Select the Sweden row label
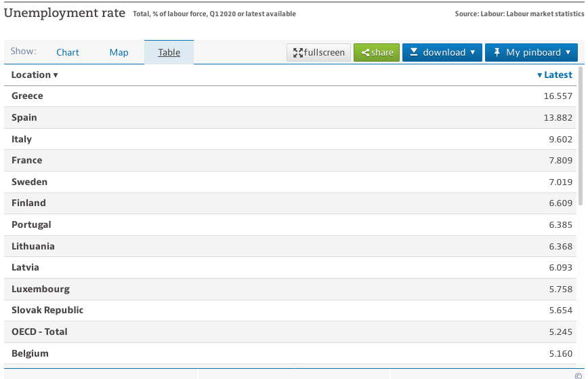This screenshot has width=588, height=379. pyautogui.click(x=29, y=182)
